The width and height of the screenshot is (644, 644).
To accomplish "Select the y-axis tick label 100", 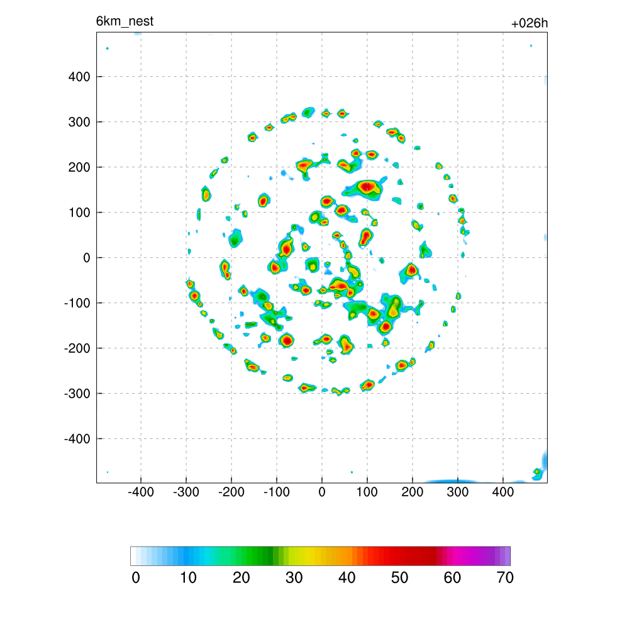I will pos(79,213).
